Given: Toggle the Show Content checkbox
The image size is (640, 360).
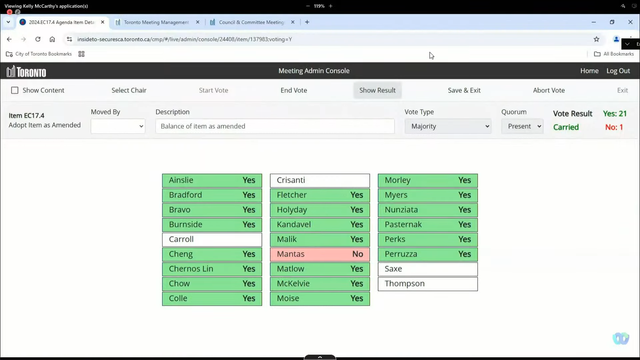Looking at the screenshot, I should coord(15,90).
